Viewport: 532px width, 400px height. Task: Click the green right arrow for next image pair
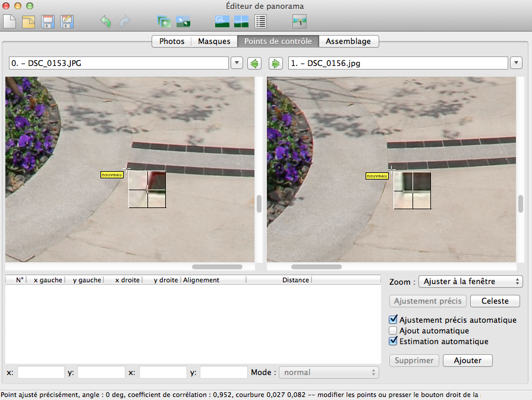click(x=275, y=63)
